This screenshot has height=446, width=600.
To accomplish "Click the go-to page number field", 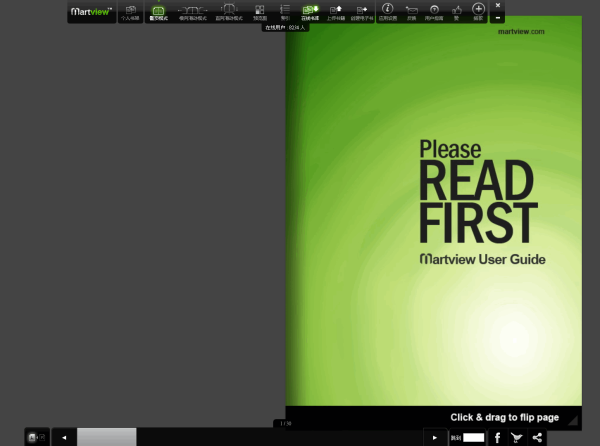I will click(x=474, y=438).
